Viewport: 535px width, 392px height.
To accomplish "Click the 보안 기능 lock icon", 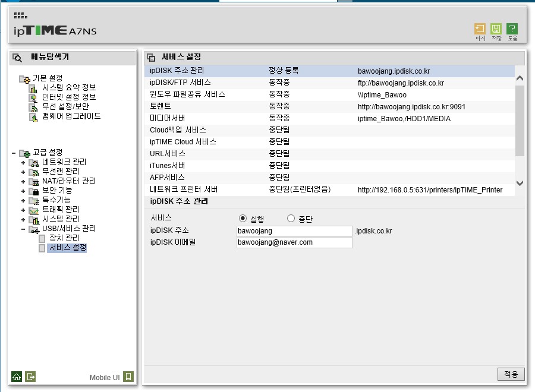I will [x=34, y=191].
